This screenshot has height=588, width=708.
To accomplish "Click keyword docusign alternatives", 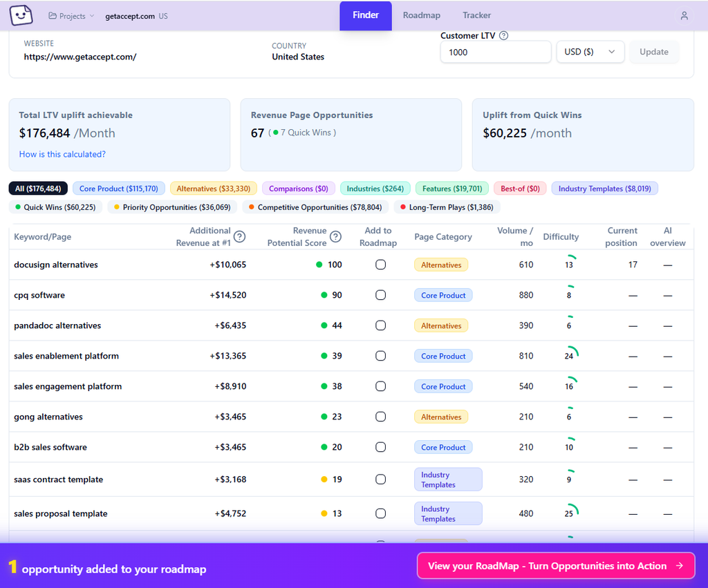I will (x=56, y=265).
